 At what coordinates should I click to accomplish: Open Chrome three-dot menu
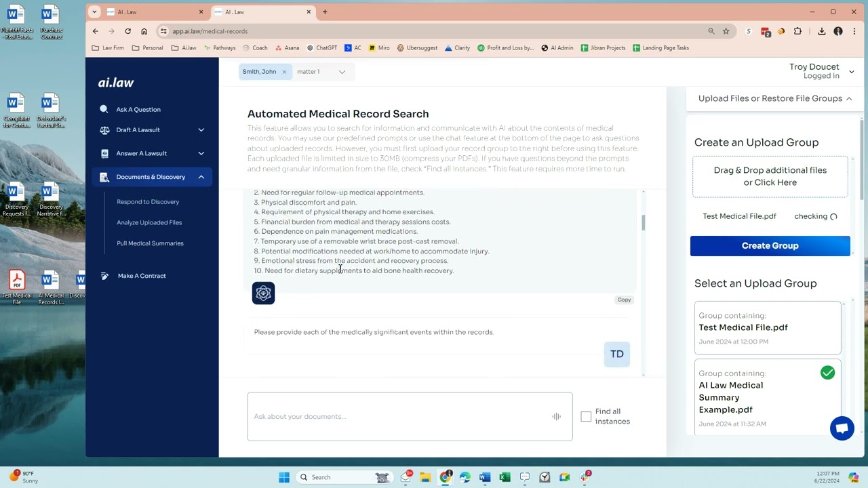854,31
